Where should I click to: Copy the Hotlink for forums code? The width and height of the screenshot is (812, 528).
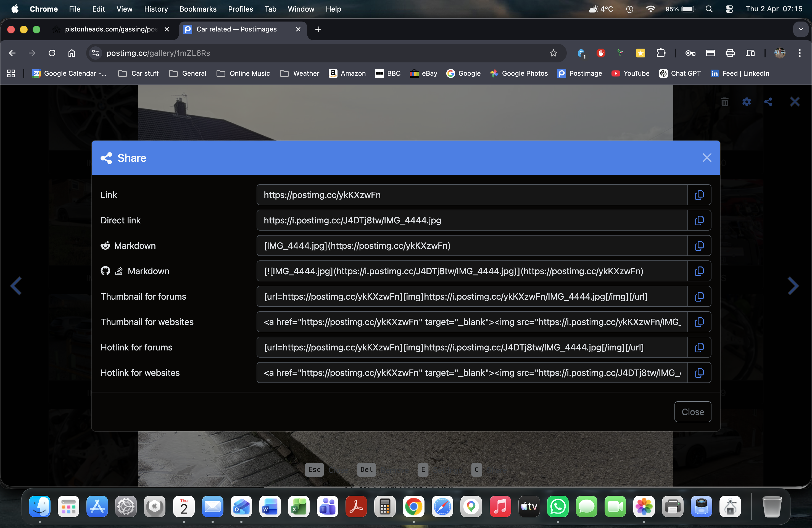point(699,347)
